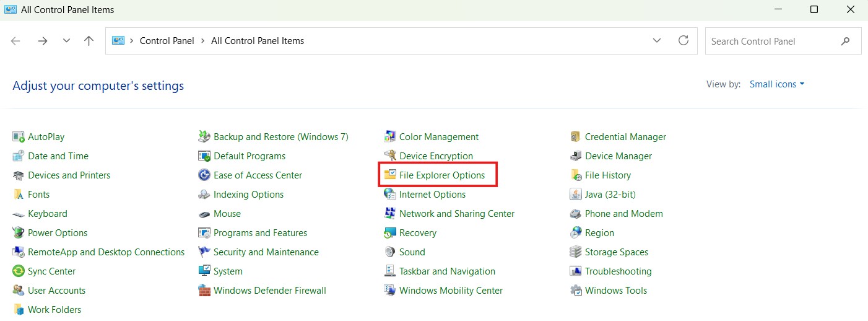Open the Phone and Modem link
Image resolution: width=868 pixels, height=321 pixels.
[x=624, y=214]
